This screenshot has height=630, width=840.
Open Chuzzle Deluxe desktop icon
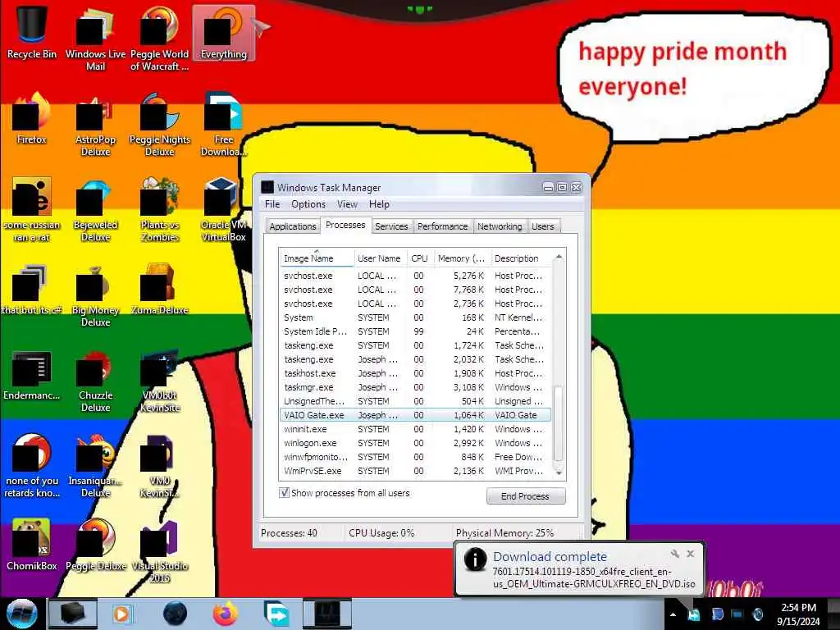95,381
